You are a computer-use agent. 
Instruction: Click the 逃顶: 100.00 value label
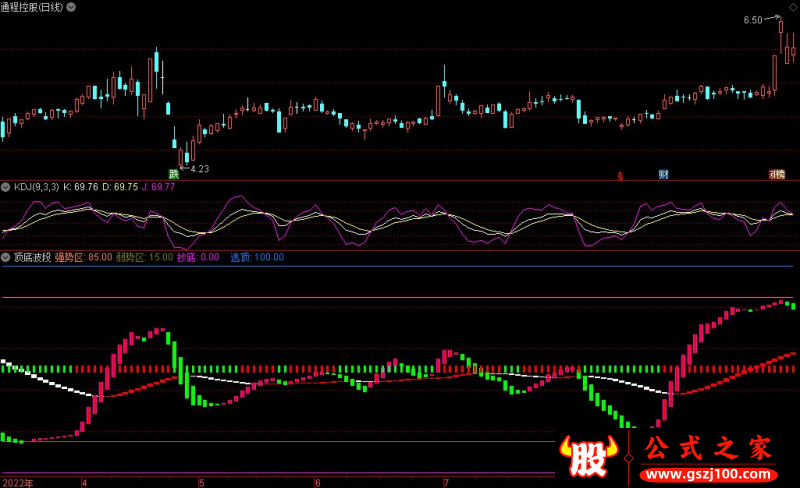pos(257,257)
